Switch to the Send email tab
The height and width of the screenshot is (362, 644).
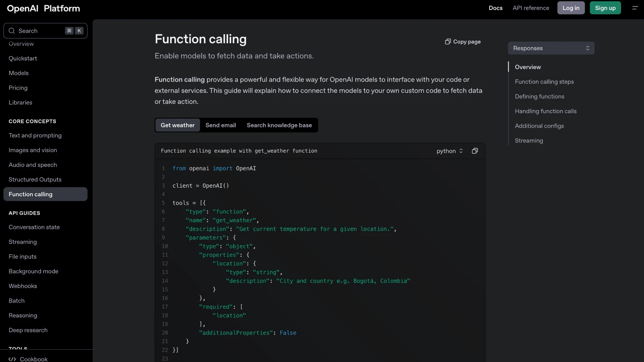pyautogui.click(x=221, y=125)
